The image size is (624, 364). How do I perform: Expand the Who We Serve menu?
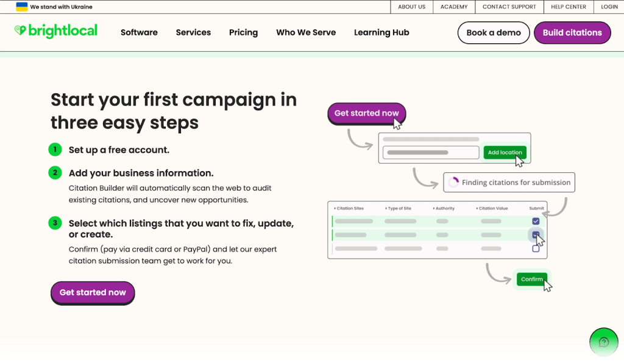(306, 32)
